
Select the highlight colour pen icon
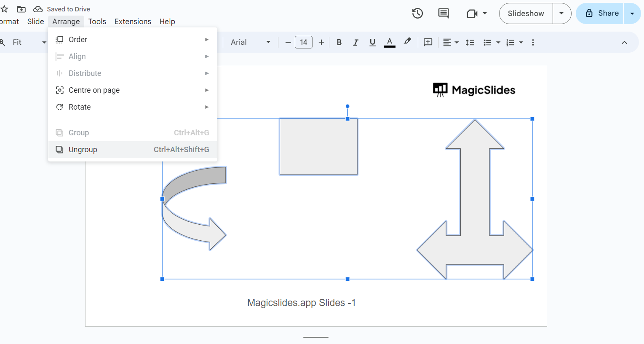tap(407, 42)
